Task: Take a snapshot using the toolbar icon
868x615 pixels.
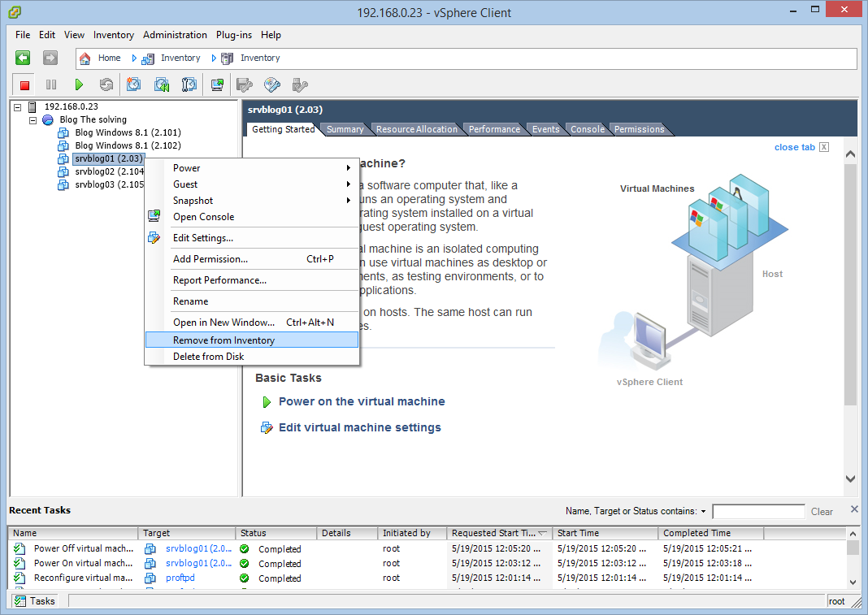Action: coord(133,84)
